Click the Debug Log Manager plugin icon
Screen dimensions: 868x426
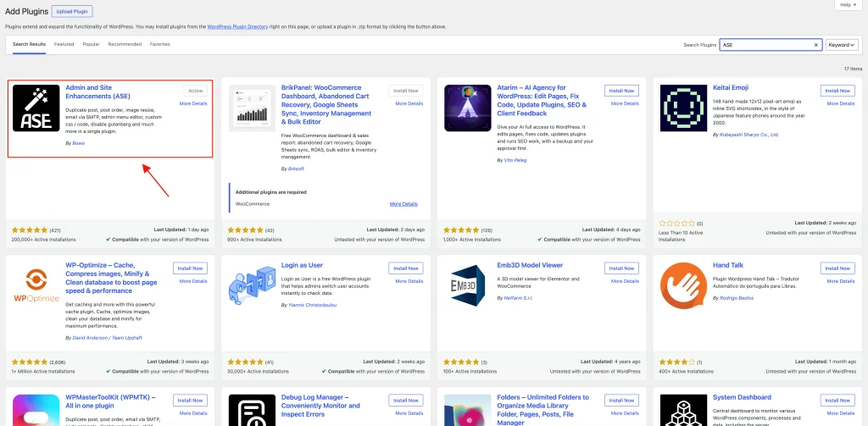point(252,410)
